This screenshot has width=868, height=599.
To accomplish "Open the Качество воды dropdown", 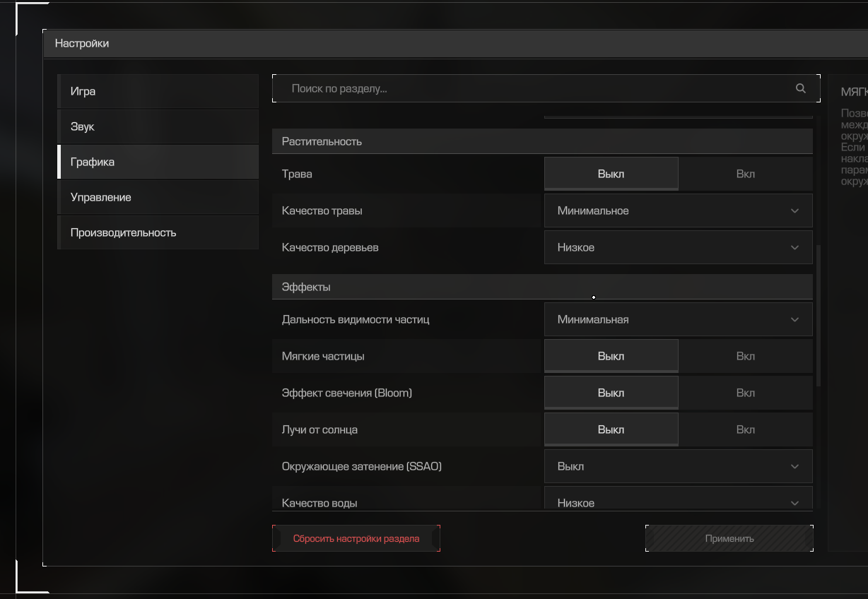I will pyautogui.click(x=679, y=499).
